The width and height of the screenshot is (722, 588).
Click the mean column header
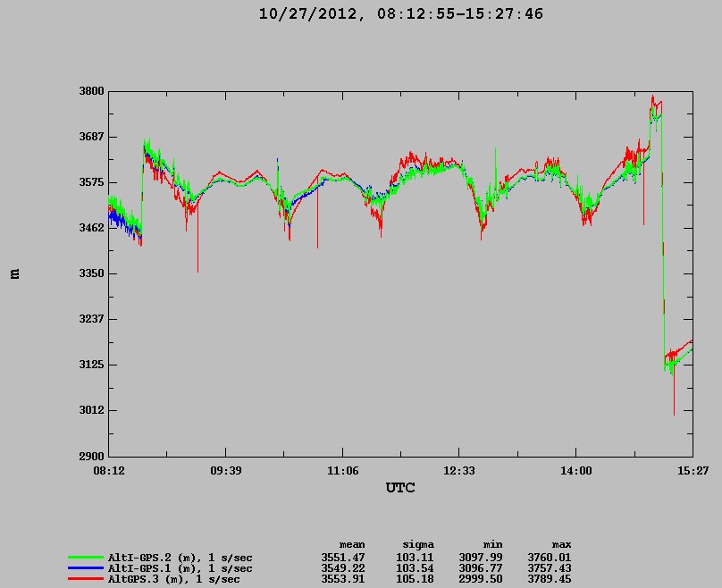coord(352,545)
